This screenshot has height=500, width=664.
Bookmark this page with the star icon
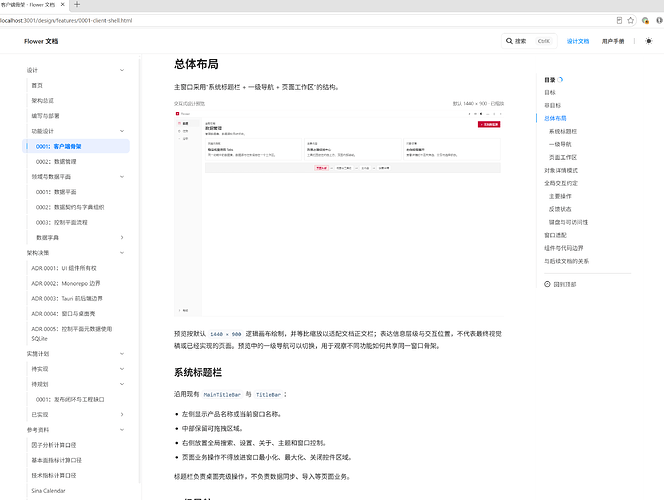coord(631,20)
